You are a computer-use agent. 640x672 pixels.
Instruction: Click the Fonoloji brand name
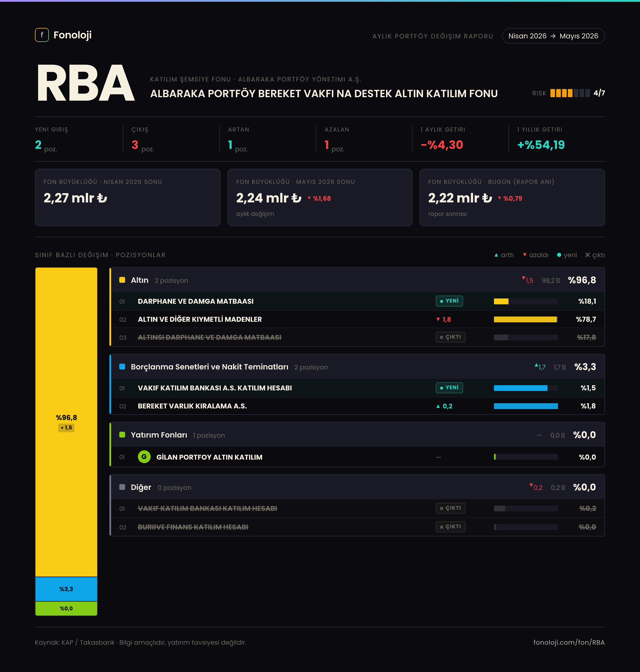click(x=72, y=35)
